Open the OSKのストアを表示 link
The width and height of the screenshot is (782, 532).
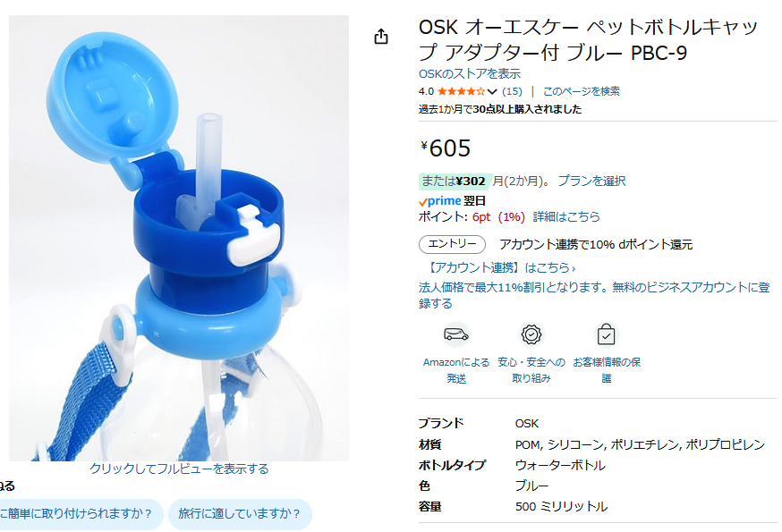pos(470,74)
